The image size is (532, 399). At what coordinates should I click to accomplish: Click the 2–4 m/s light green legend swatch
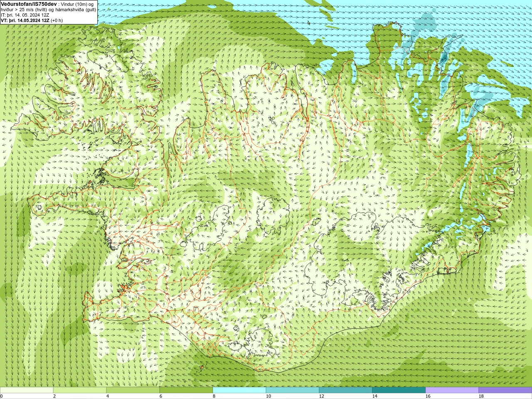pyautogui.click(x=80, y=390)
